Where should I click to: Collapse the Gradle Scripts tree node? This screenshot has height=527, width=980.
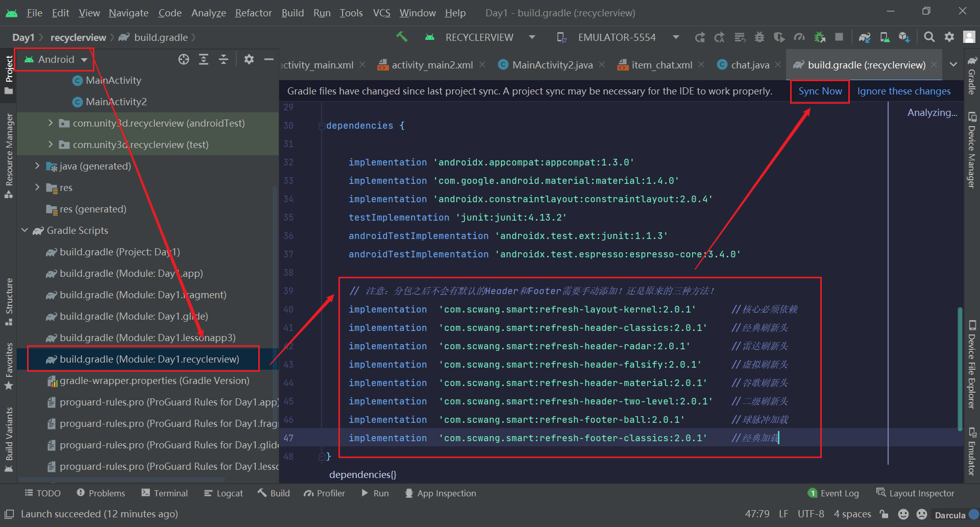24,230
